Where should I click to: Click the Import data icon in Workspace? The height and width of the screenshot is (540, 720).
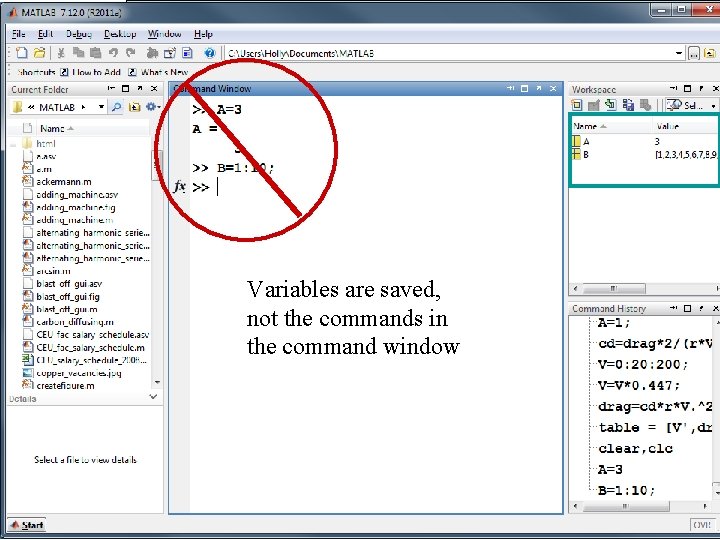tap(610, 105)
